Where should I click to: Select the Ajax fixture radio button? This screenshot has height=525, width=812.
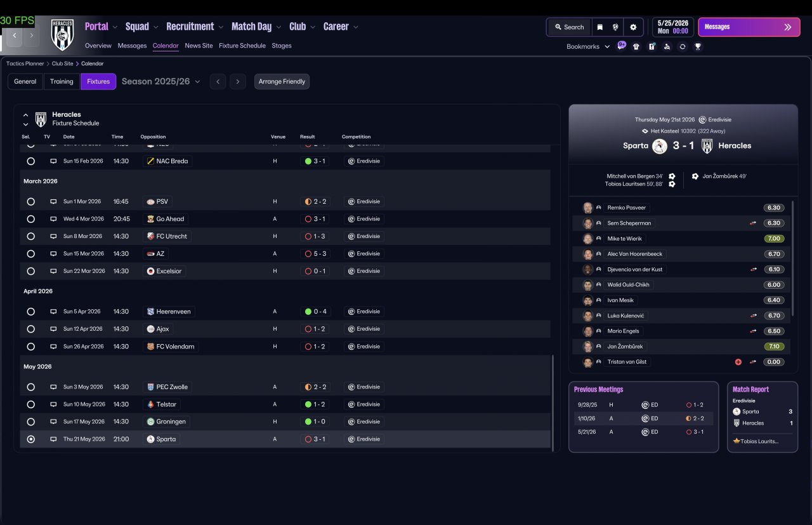(x=30, y=329)
